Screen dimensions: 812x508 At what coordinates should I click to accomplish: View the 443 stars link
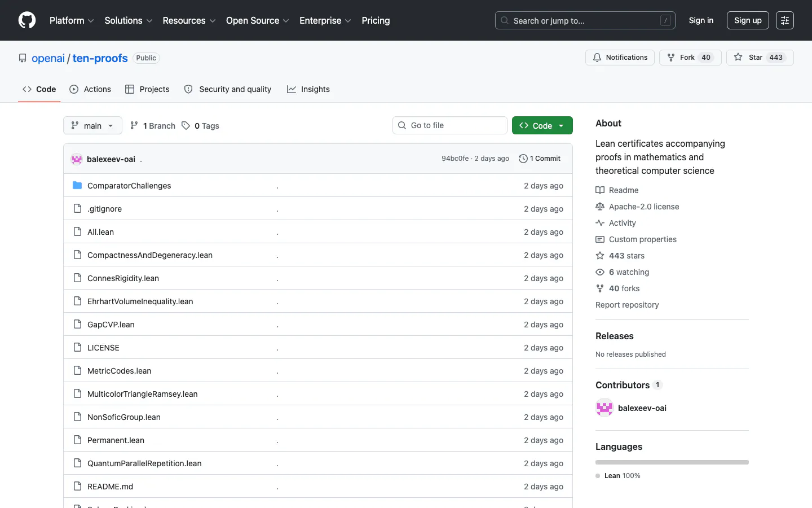coord(620,256)
